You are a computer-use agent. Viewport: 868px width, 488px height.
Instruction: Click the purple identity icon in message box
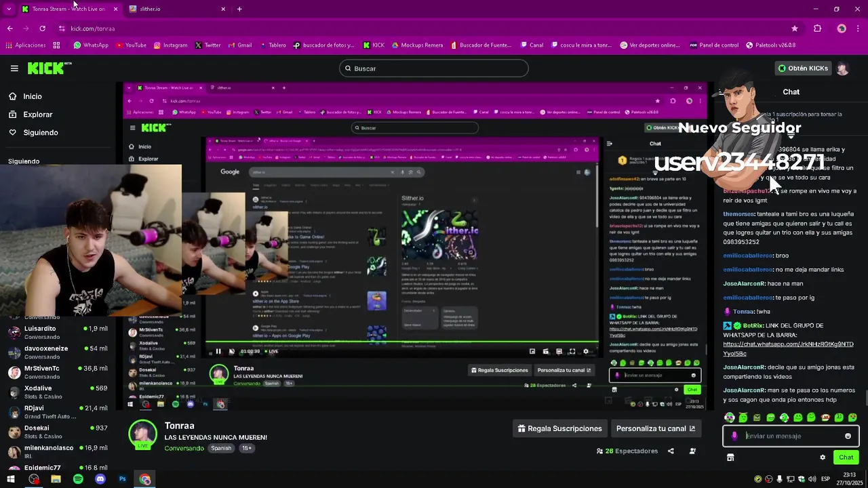coord(734,436)
